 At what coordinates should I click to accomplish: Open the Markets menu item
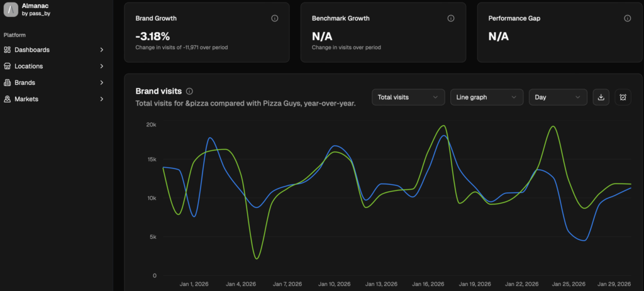point(26,99)
